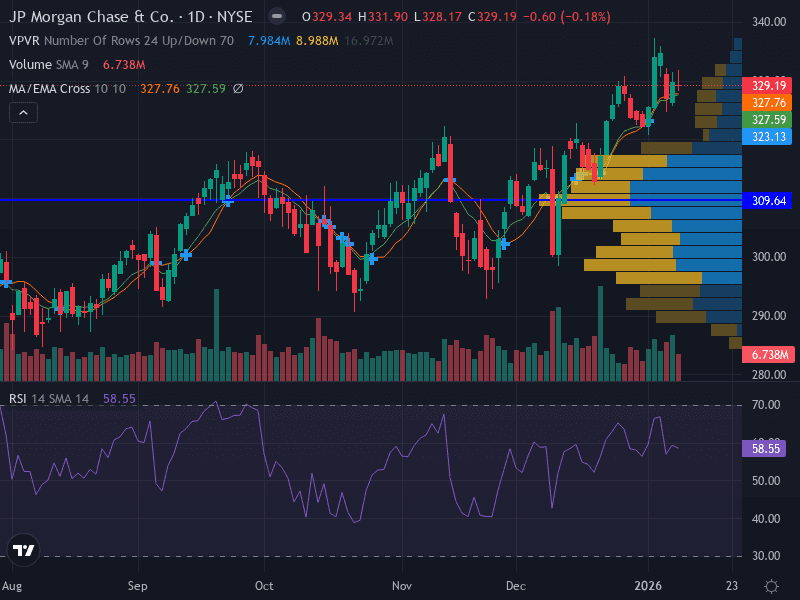Image resolution: width=800 pixels, height=600 pixels.
Task: Open chart settings gear icon
Action: [x=771, y=586]
